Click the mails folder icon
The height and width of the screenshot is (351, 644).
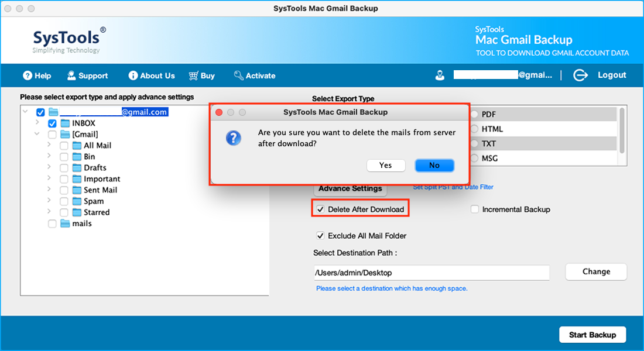click(x=66, y=223)
